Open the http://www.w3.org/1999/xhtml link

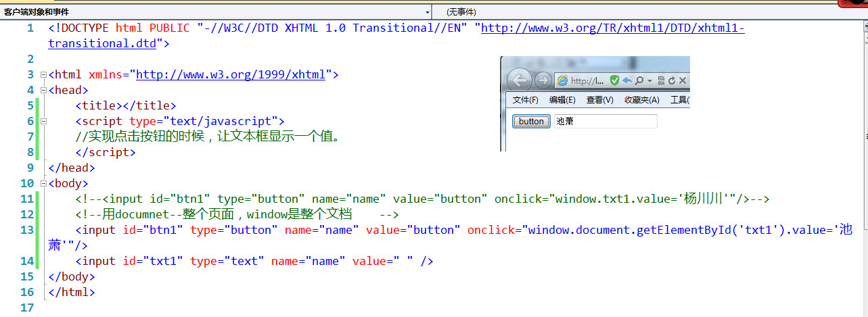(x=231, y=74)
